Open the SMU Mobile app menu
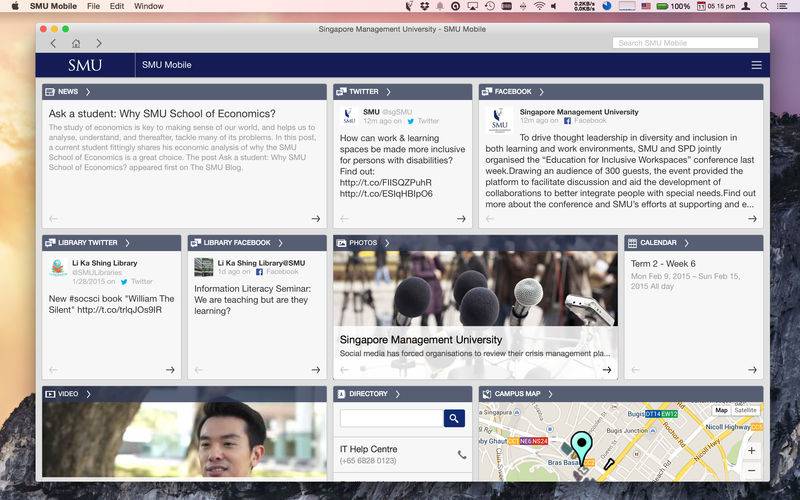 [x=53, y=6]
